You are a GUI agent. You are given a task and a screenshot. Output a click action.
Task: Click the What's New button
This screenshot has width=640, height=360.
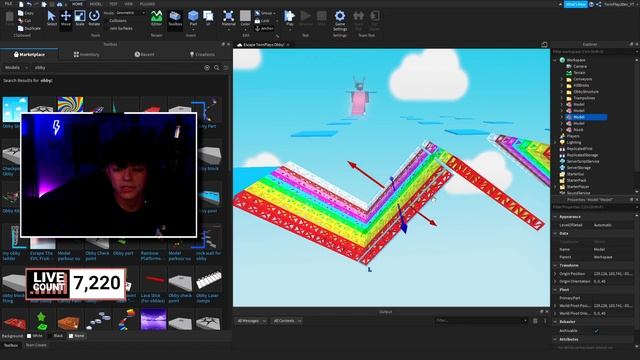pyautogui.click(x=576, y=4)
